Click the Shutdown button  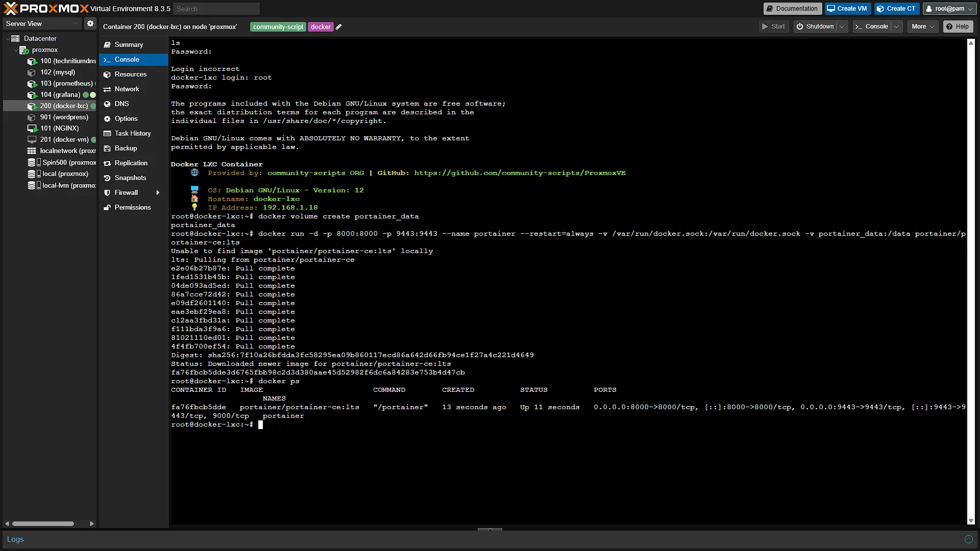pyautogui.click(x=815, y=27)
